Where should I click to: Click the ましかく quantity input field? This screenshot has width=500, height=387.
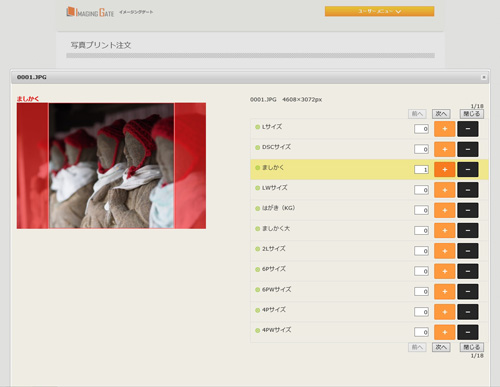[x=421, y=170]
